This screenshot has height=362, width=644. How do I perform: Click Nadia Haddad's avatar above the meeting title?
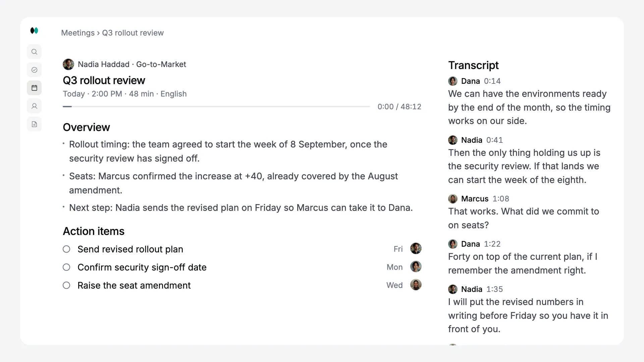68,64
